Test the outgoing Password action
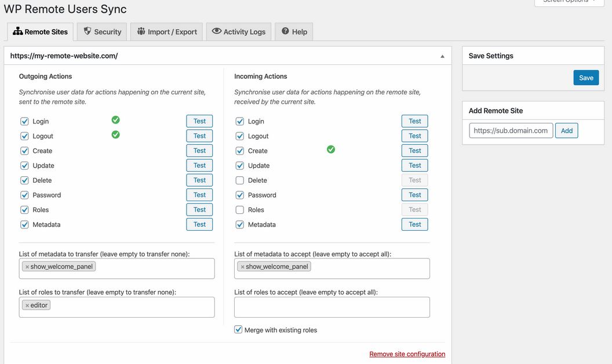Viewport: 612px width, 364px height. click(x=199, y=195)
